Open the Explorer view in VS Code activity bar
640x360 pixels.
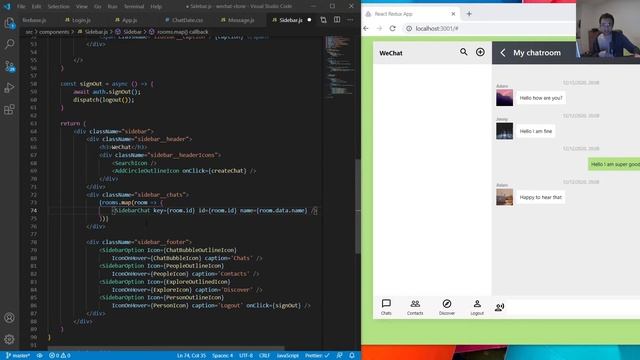[x=9, y=23]
